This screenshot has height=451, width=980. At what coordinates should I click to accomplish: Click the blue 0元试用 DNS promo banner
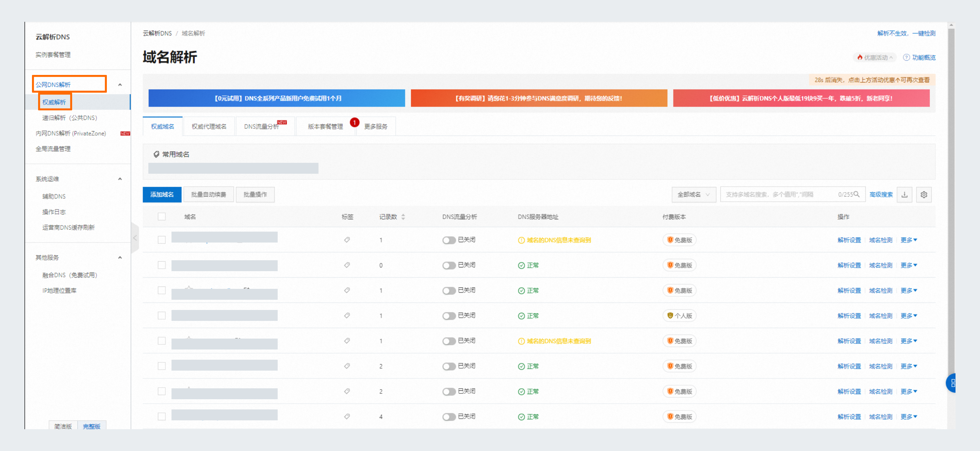[x=277, y=98]
